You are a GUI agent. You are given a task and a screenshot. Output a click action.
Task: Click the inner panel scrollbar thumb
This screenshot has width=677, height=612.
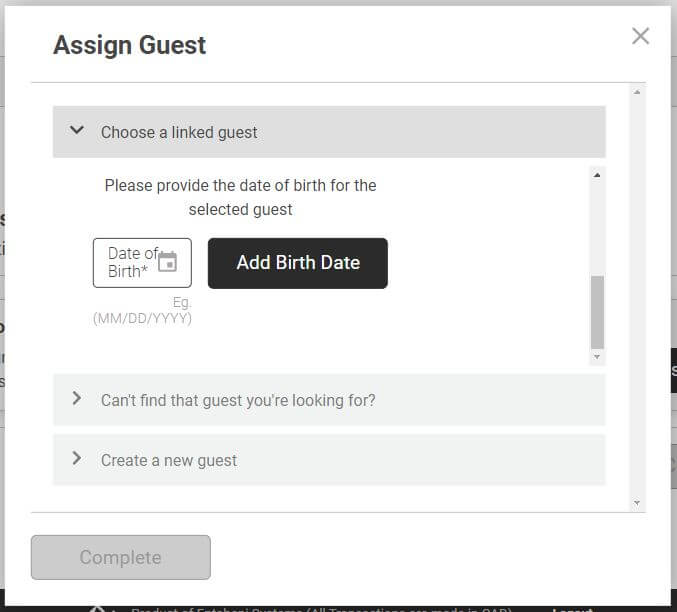[597, 312]
